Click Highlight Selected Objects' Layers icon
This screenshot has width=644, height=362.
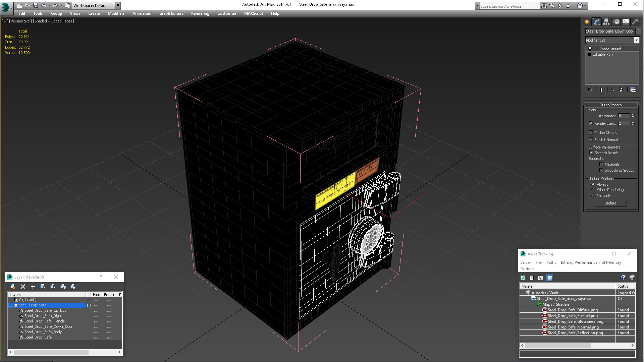53,287
